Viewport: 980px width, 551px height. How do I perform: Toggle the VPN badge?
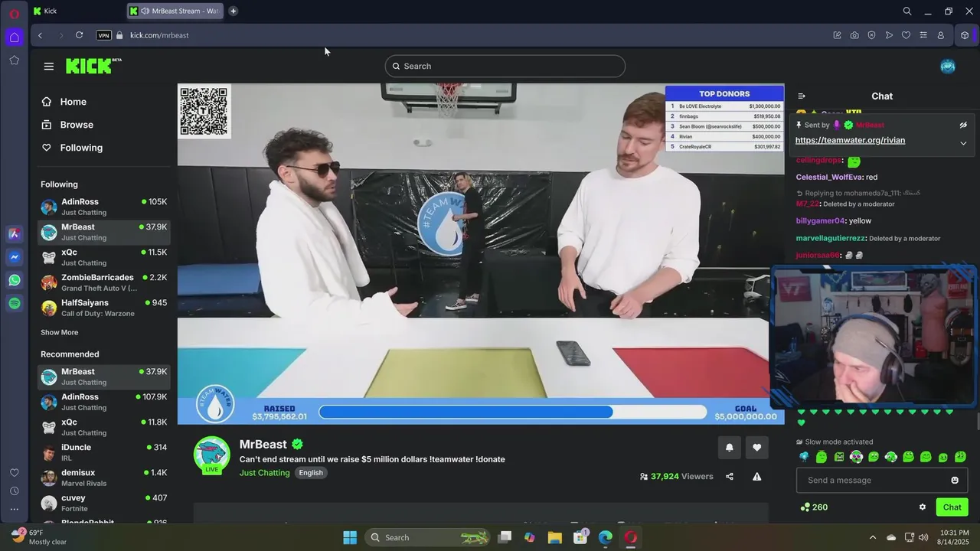point(103,35)
